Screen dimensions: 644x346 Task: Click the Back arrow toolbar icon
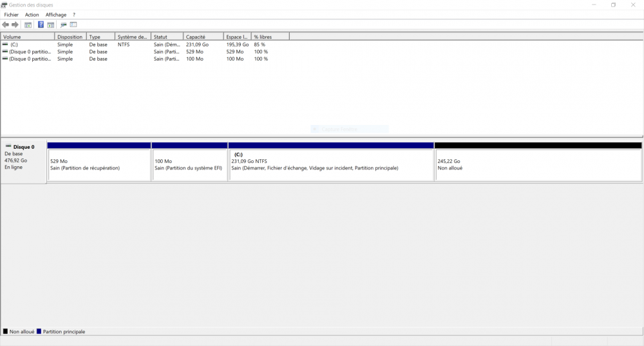pos(6,25)
